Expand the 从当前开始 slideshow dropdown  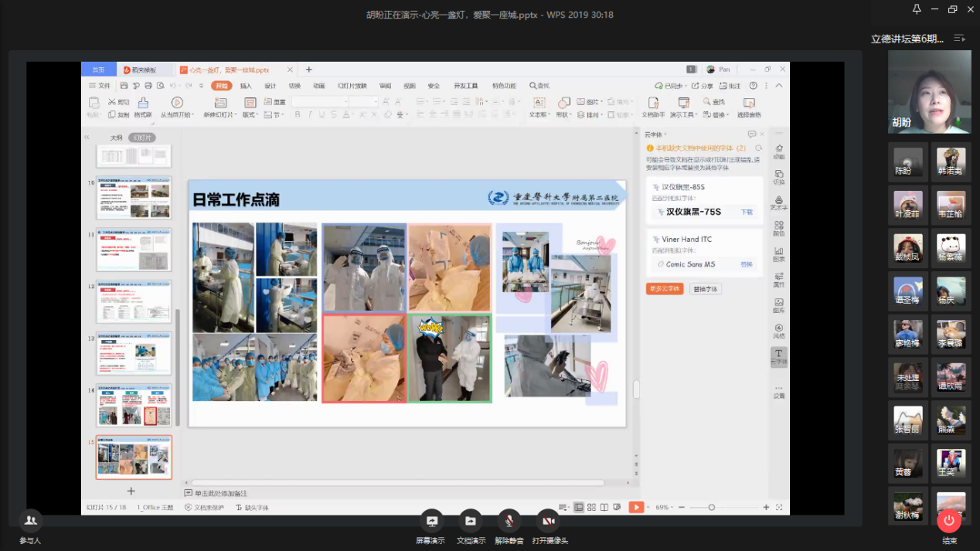coord(179,115)
